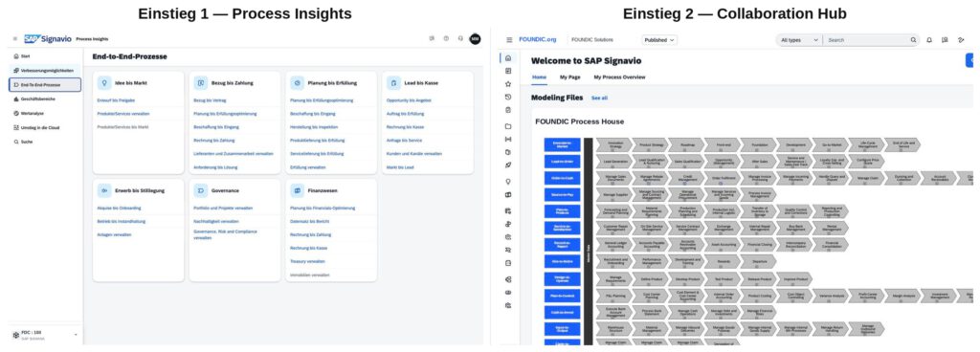This screenshot has width=980, height=352.
Task: Select Wertanalyse in the sidebar
Action: click(x=33, y=114)
